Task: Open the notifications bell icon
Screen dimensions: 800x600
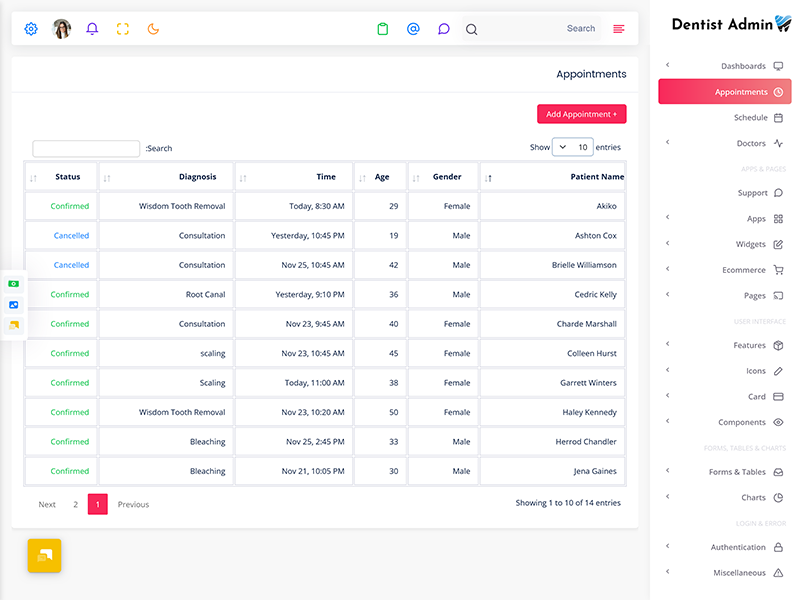Action: [x=92, y=29]
